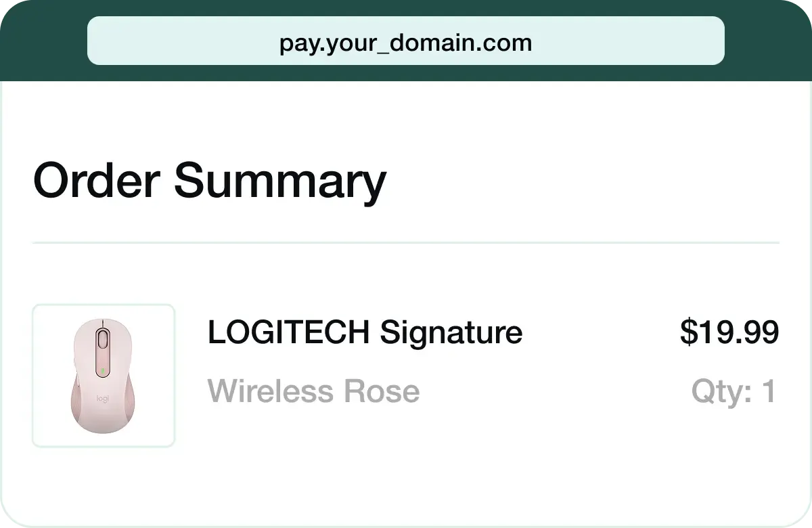Viewport: 812px width, 528px height.
Task: Click the word LOGITECH in the product title
Action: click(288, 332)
